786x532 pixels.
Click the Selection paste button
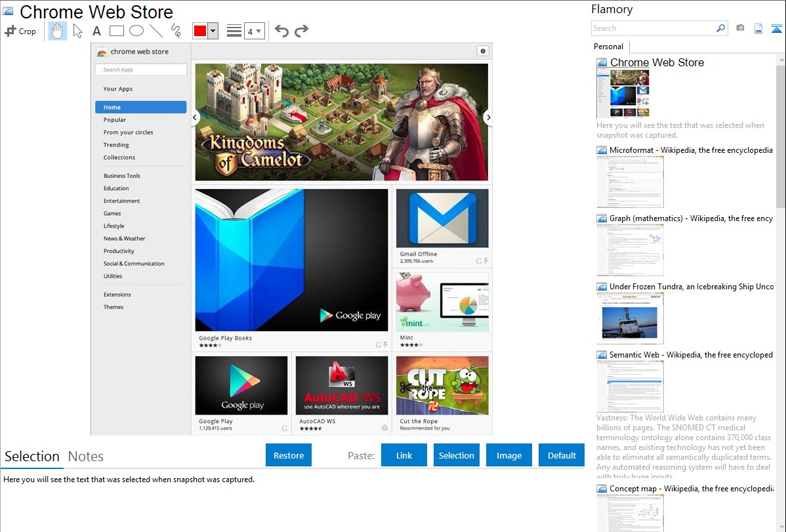pos(456,455)
